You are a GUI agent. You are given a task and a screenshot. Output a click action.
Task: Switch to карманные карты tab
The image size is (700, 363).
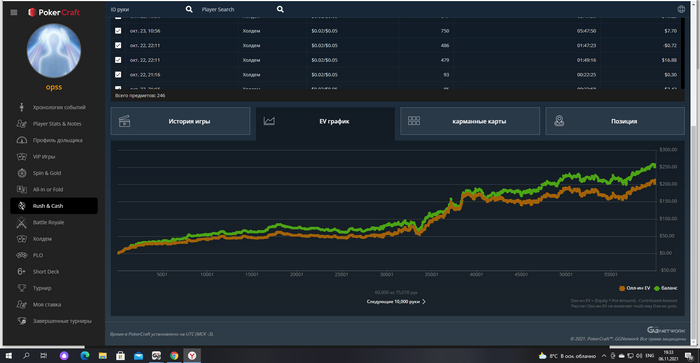tap(470, 121)
